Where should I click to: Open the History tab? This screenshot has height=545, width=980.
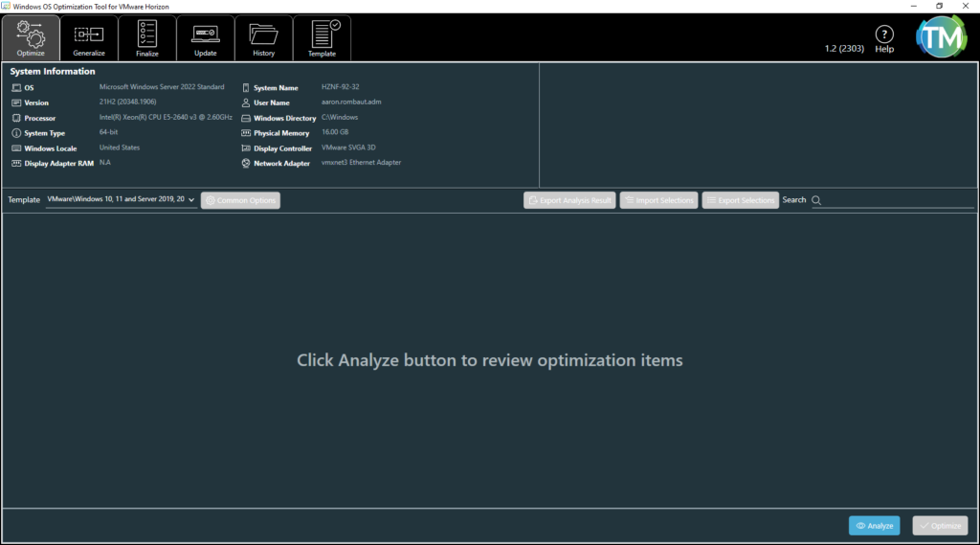pos(263,38)
